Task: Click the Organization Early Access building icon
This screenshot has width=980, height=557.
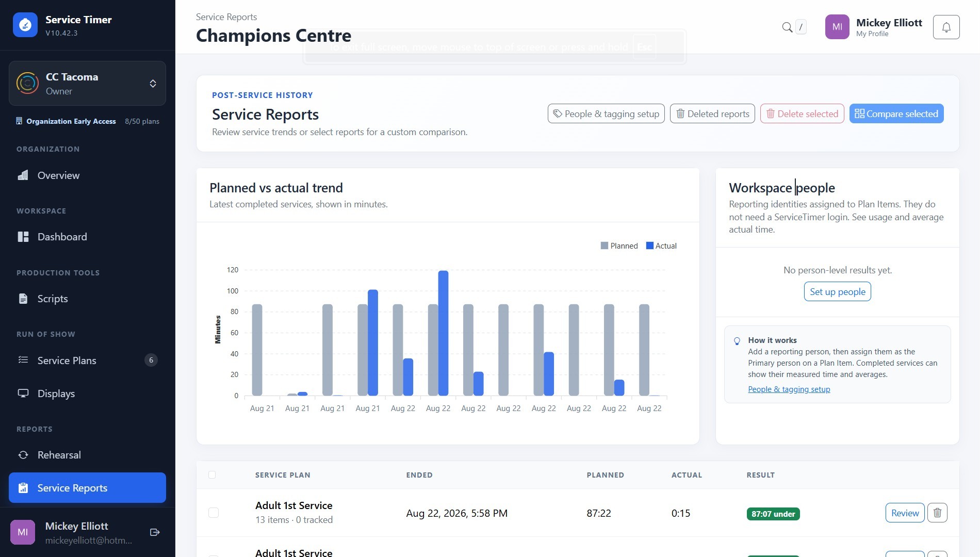Action: pyautogui.click(x=19, y=121)
